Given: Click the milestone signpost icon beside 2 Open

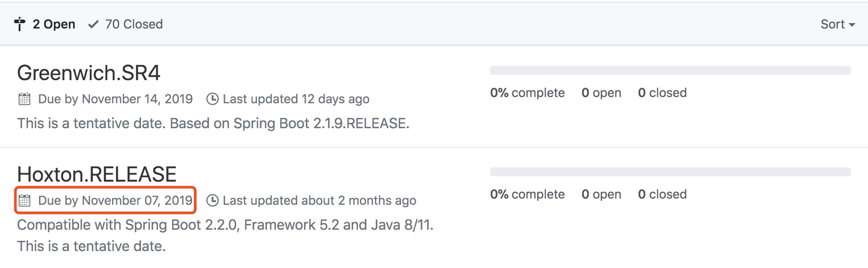Looking at the screenshot, I should tap(20, 24).
